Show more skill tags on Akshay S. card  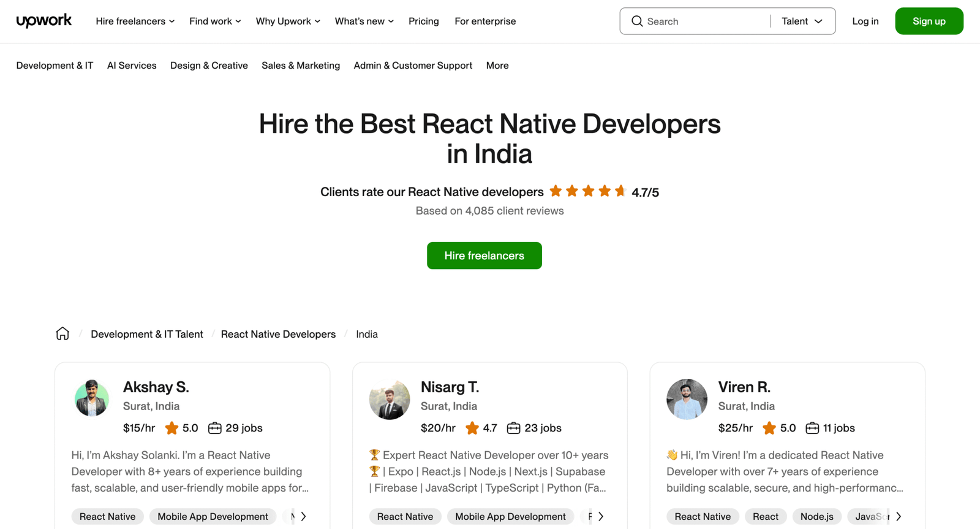pos(303,517)
